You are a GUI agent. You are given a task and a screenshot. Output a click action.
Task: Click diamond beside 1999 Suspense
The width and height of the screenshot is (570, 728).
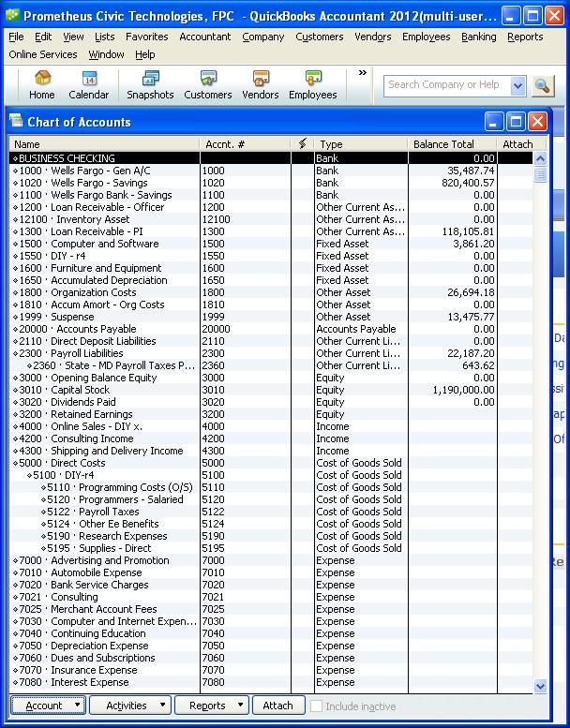[x=15, y=317]
